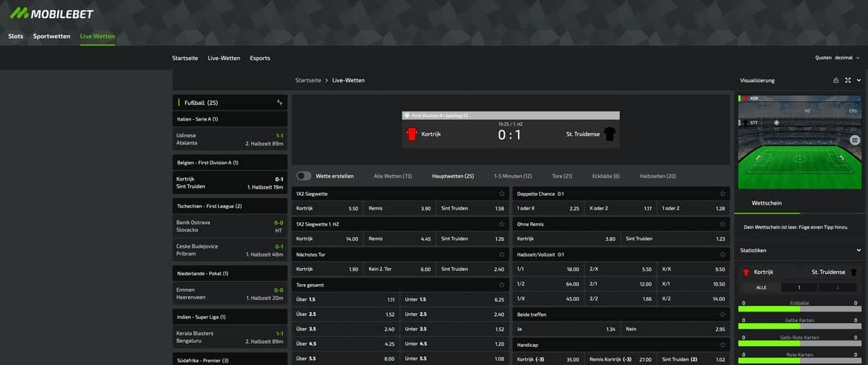Click the sort icon in Fußball header
The width and height of the screenshot is (868, 365).
(x=279, y=103)
